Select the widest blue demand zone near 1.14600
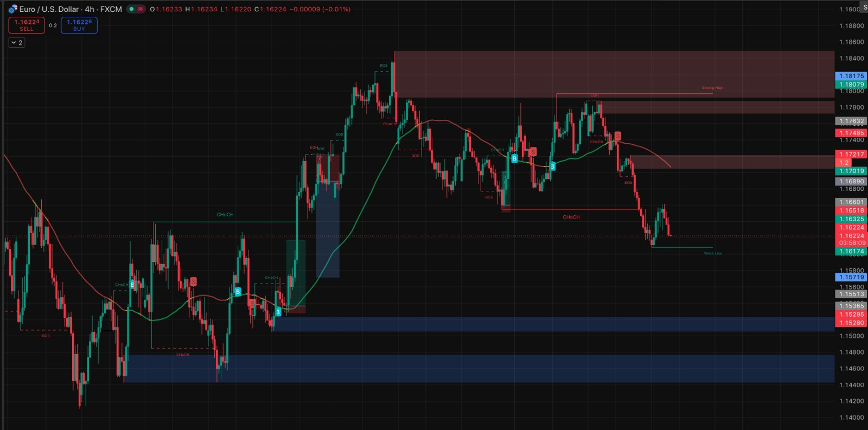868x430 pixels. (479, 369)
